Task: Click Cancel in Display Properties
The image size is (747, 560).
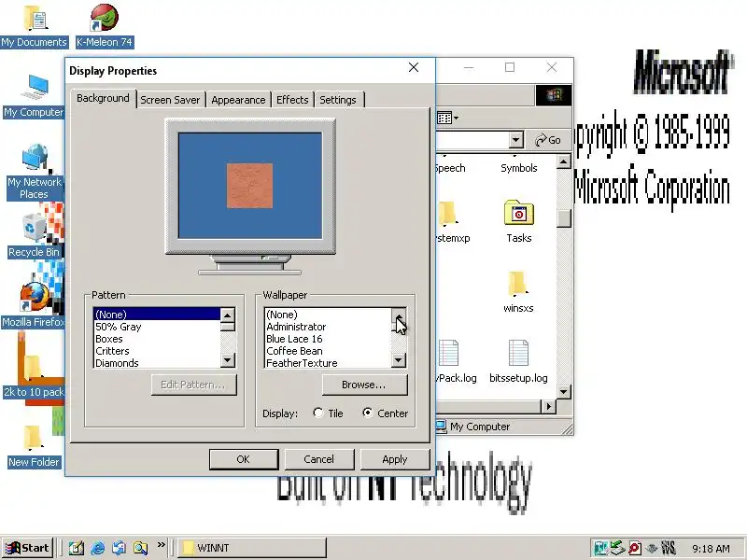Action: (x=319, y=459)
